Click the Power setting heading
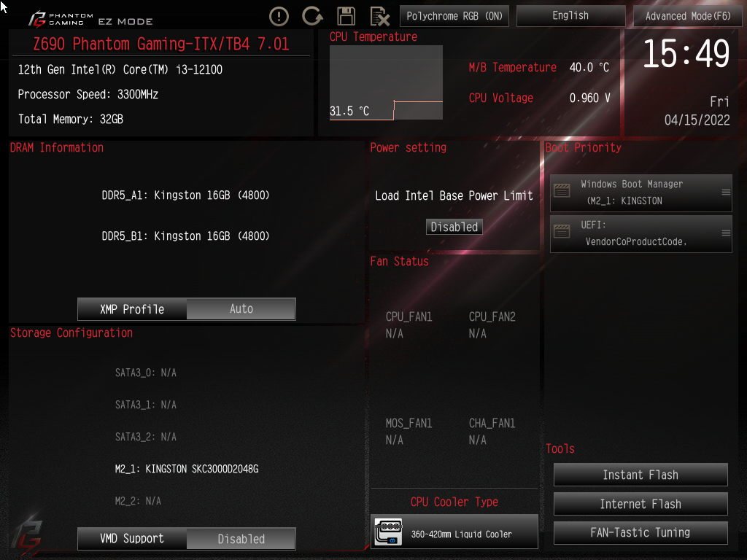 [x=409, y=147]
